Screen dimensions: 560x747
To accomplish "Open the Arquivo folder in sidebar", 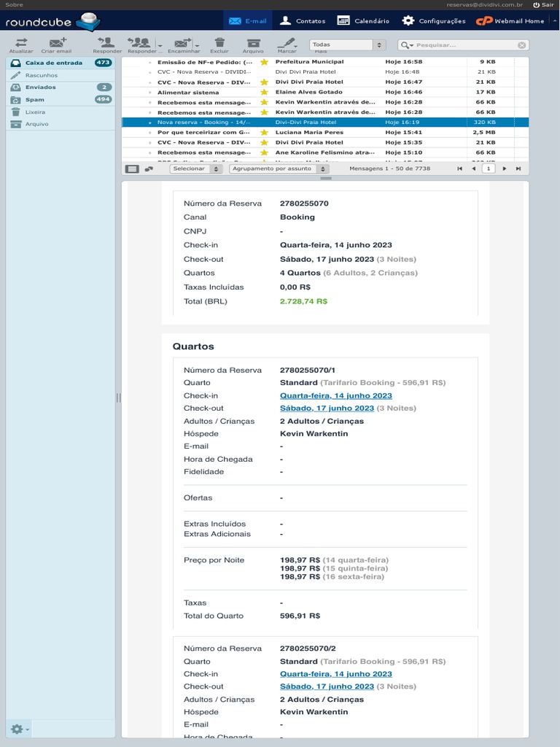I will point(61,124).
